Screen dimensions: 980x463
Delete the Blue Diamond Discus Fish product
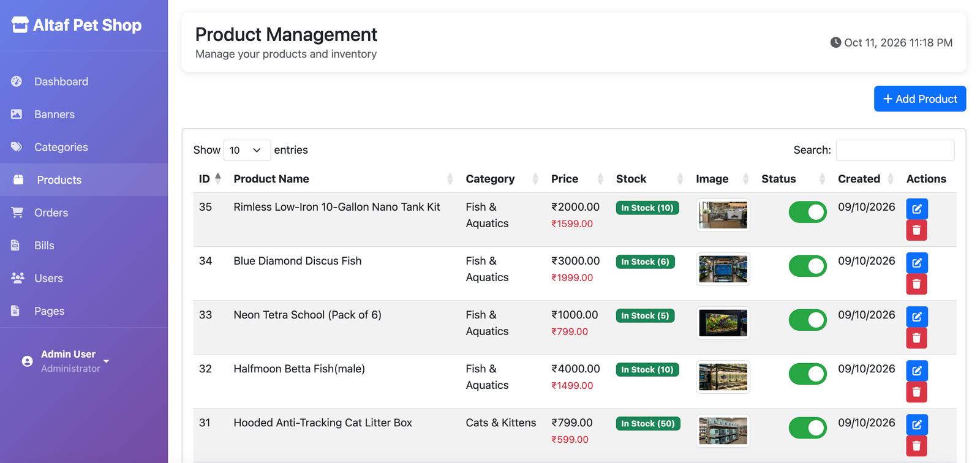[917, 284]
